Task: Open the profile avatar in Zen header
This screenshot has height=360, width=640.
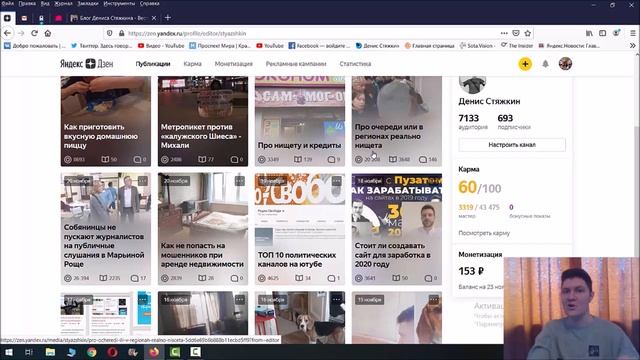Action: click(x=565, y=64)
